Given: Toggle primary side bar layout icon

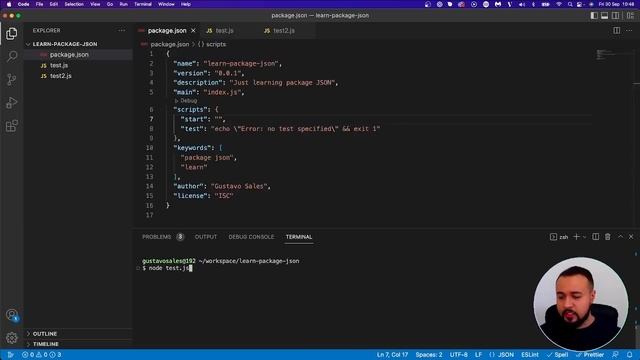Looking at the screenshot, I should pyautogui.click(x=594, y=16).
